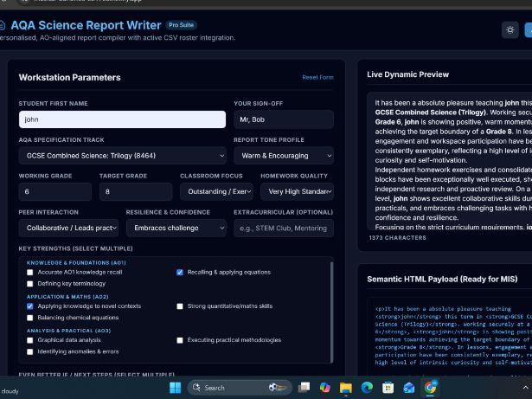Click the Reset Form link
532x399 pixels.
pos(317,77)
